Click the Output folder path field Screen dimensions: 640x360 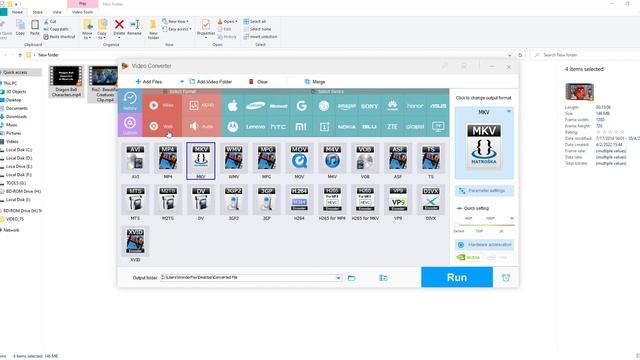[x=251, y=278]
